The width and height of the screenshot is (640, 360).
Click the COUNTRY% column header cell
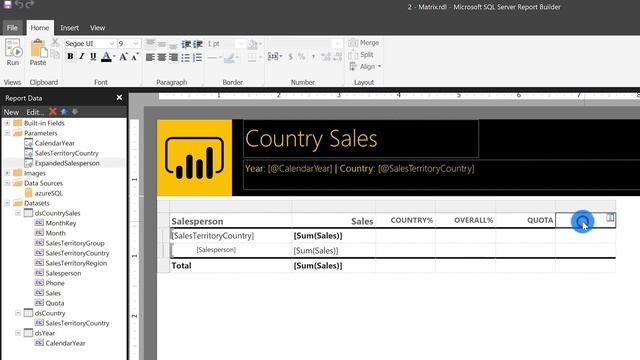[405, 220]
